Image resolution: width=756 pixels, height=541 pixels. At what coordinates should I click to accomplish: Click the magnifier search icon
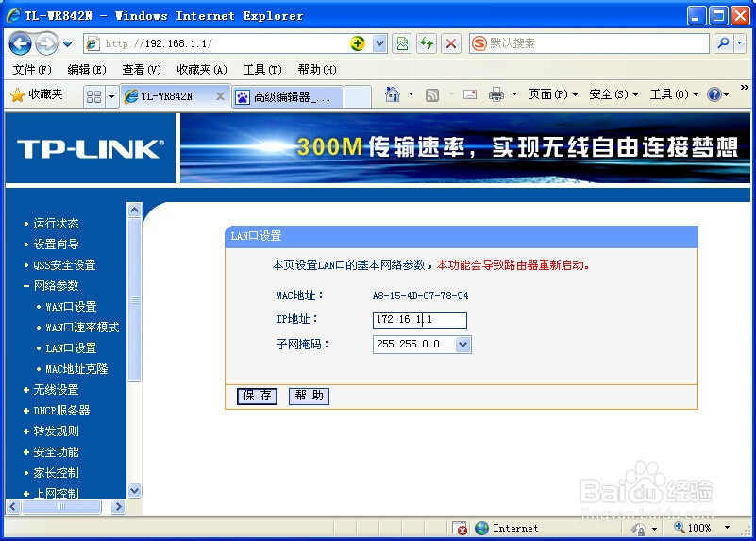point(723,43)
